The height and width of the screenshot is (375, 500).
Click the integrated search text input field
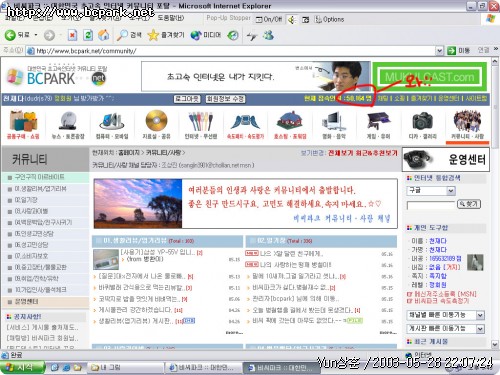click(x=431, y=205)
